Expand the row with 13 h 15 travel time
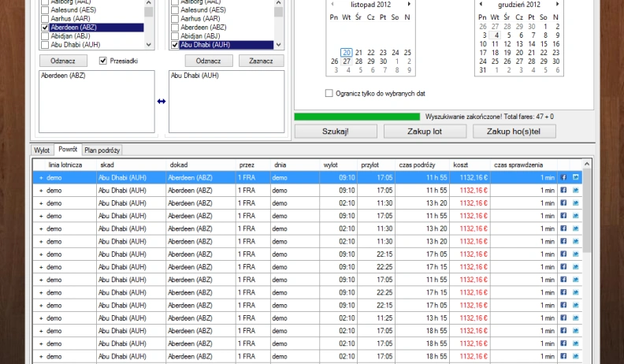The width and height of the screenshot is (624, 364). tap(41, 318)
